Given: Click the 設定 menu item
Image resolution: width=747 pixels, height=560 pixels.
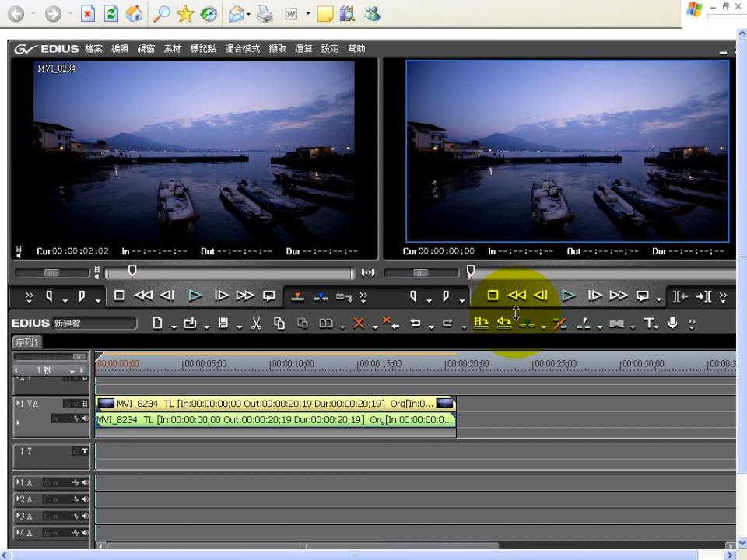Looking at the screenshot, I should [330, 49].
